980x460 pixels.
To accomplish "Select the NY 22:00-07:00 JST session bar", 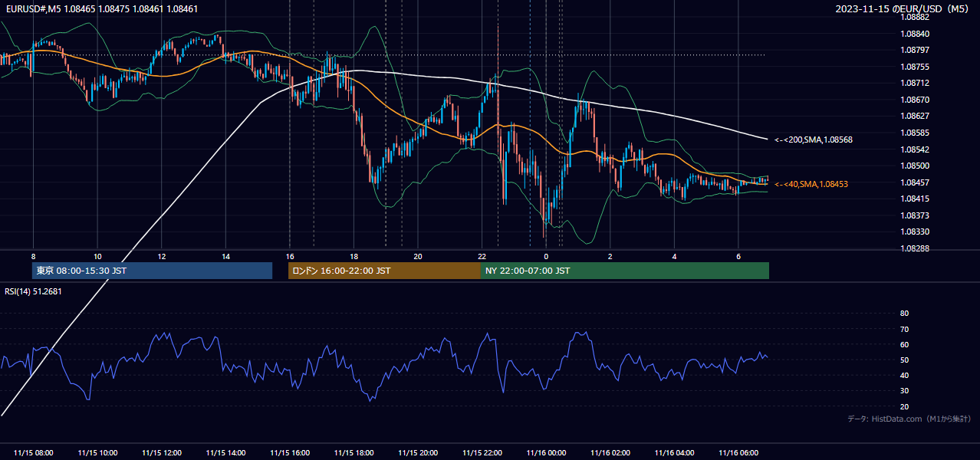I will coord(624,271).
